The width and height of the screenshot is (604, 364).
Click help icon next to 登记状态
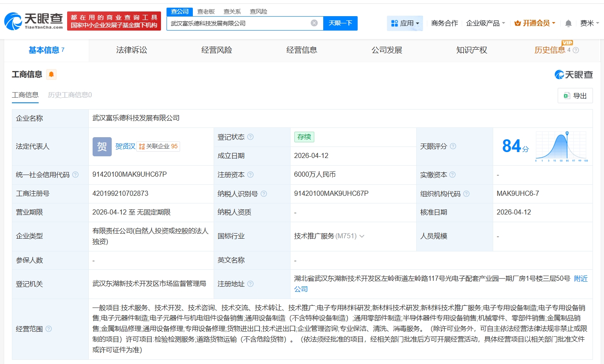pos(251,137)
